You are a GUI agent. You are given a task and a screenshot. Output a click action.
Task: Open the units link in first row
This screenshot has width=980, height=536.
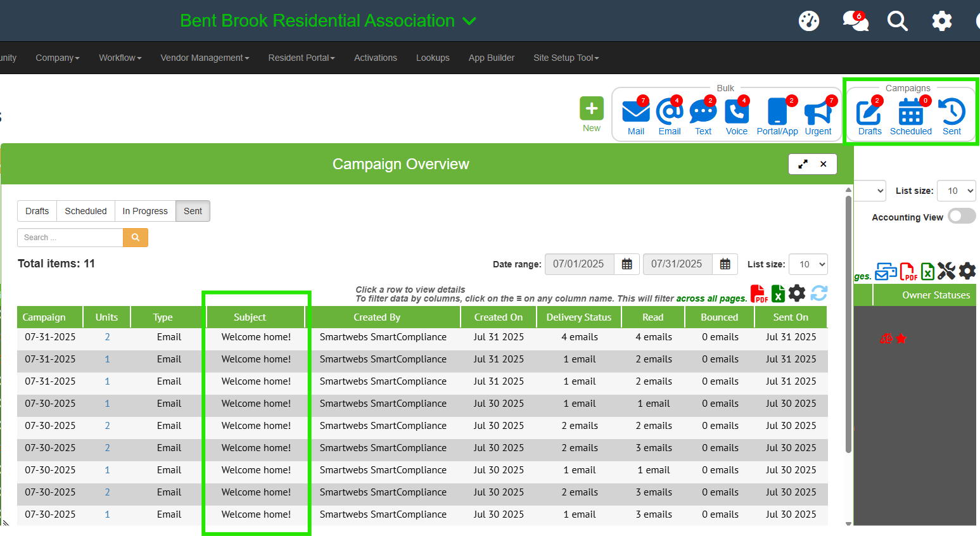coord(107,337)
